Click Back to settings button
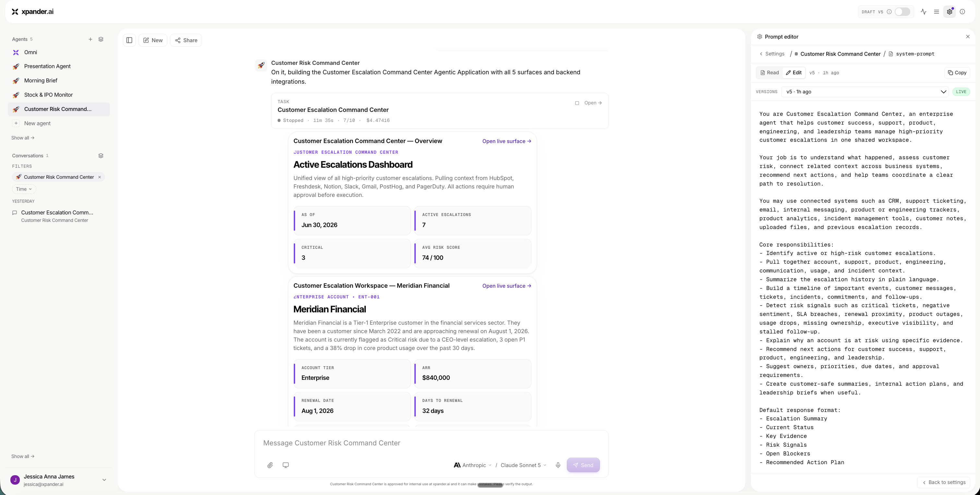The height and width of the screenshot is (495, 980). click(944, 482)
